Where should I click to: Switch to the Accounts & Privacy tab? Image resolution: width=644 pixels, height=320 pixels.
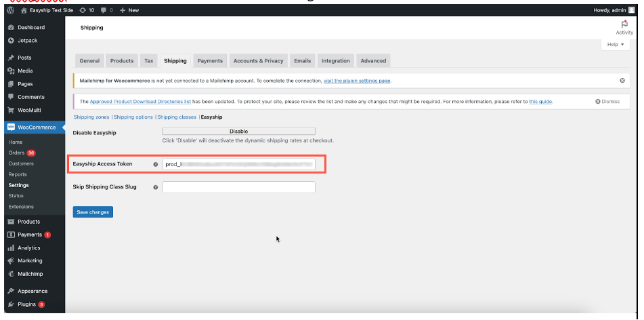pyautogui.click(x=258, y=61)
